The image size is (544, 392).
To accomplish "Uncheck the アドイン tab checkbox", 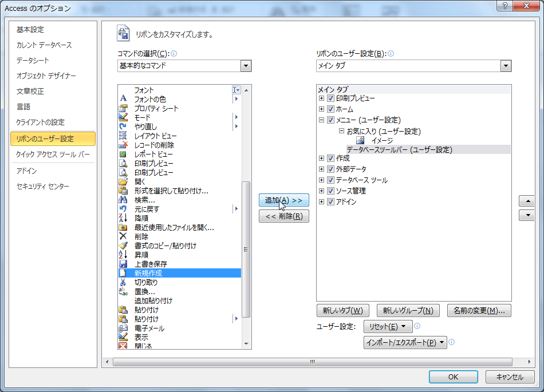I will 330,201.
